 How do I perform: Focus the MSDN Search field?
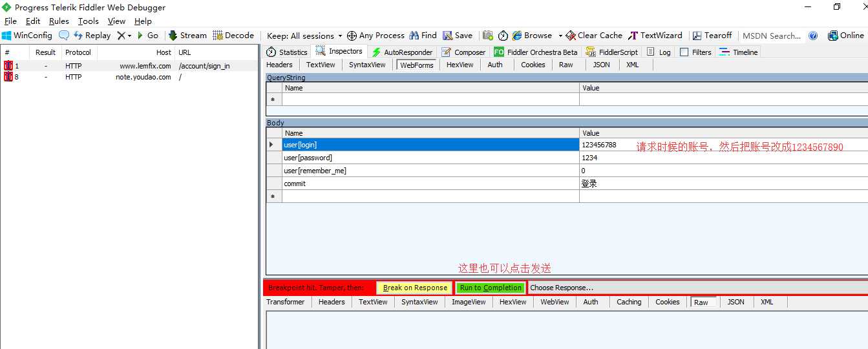(772, 36)
